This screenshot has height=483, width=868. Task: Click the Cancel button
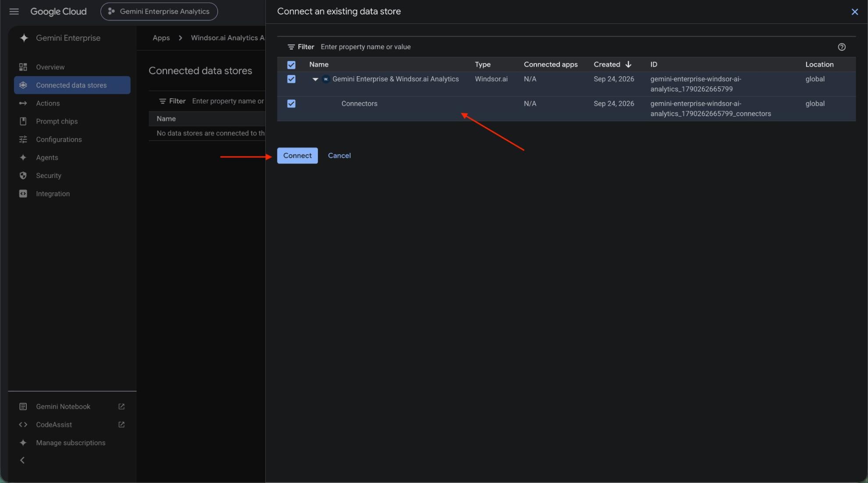(339, 156)
